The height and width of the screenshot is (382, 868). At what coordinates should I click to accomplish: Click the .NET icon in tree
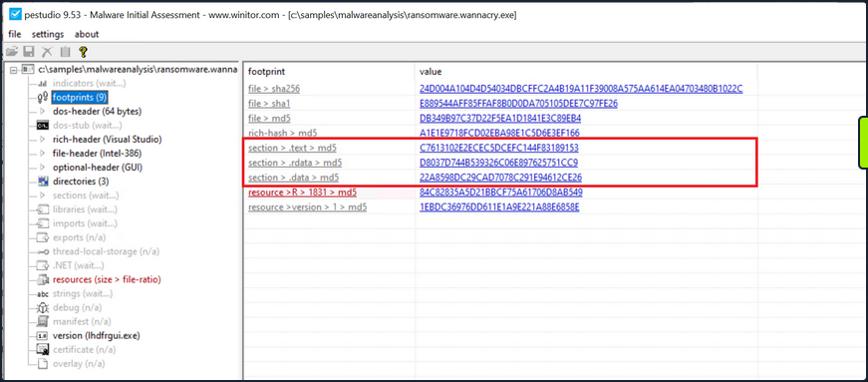coord(43,265)
